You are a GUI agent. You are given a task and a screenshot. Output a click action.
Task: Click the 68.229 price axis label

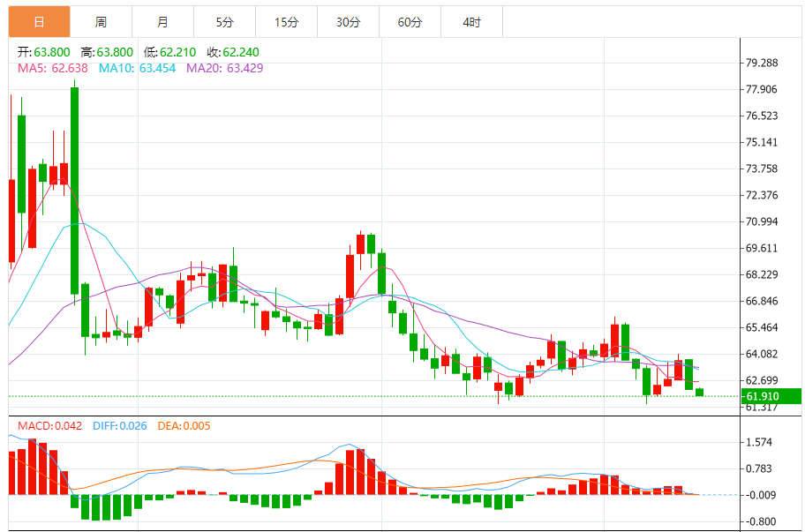tap(762, 274)
